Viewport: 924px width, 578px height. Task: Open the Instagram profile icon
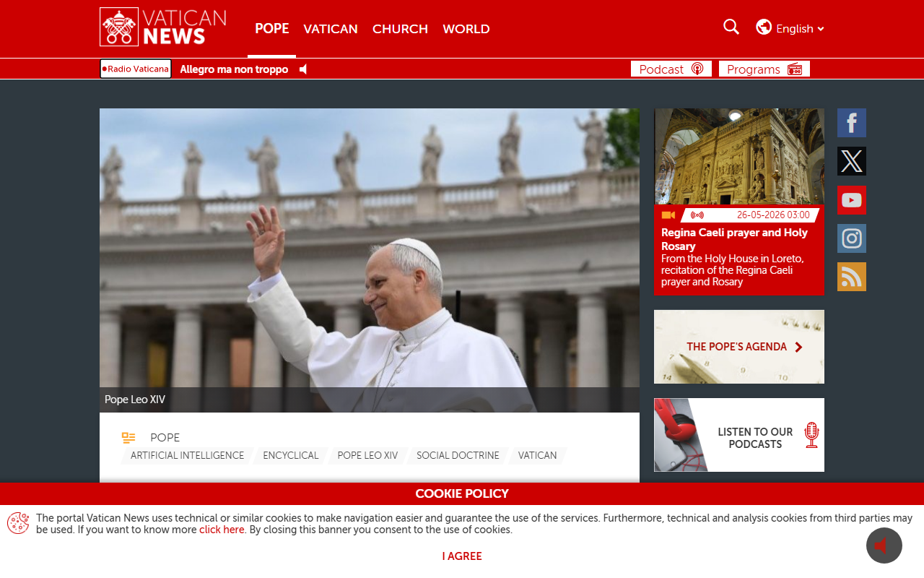(x=852, y=238)
